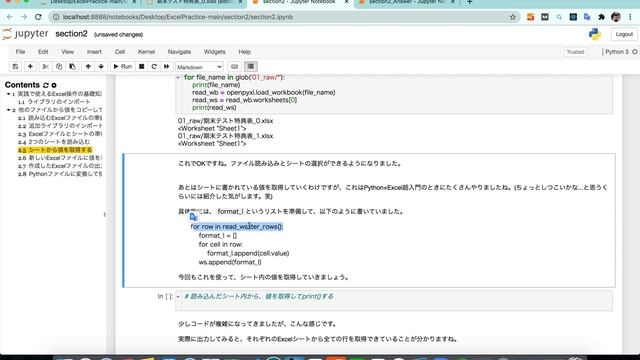Open the cell type dropdown showing Markdown
The width and height of the screenshot is (640, 360).
199,67
